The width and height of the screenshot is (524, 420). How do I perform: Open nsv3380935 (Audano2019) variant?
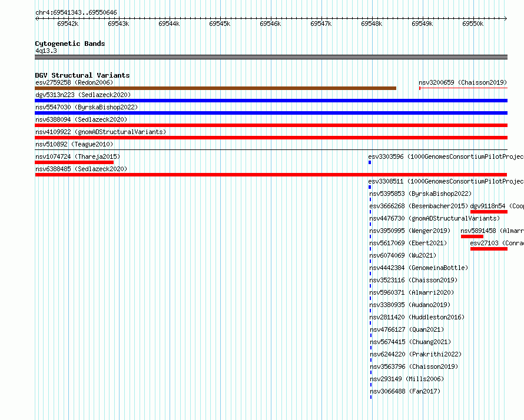click(410, 305)
